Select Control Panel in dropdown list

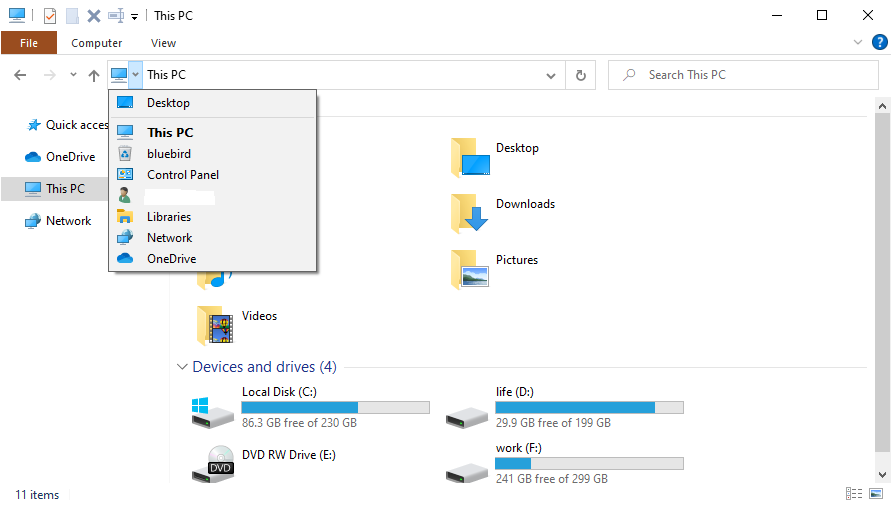click(213, 175)
